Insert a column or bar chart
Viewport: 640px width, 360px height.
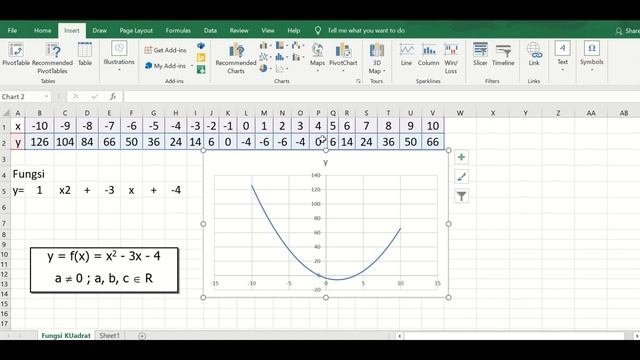265,45
